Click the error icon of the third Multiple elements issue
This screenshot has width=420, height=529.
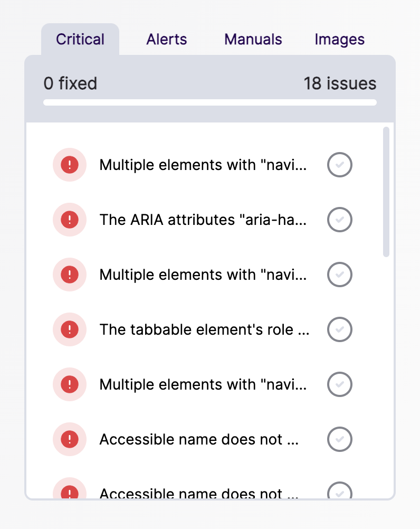70,384
